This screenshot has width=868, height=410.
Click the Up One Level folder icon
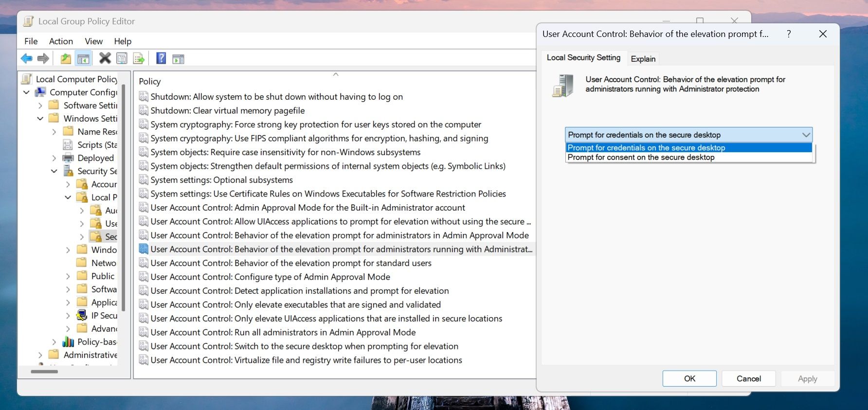[x=66, y=59]
